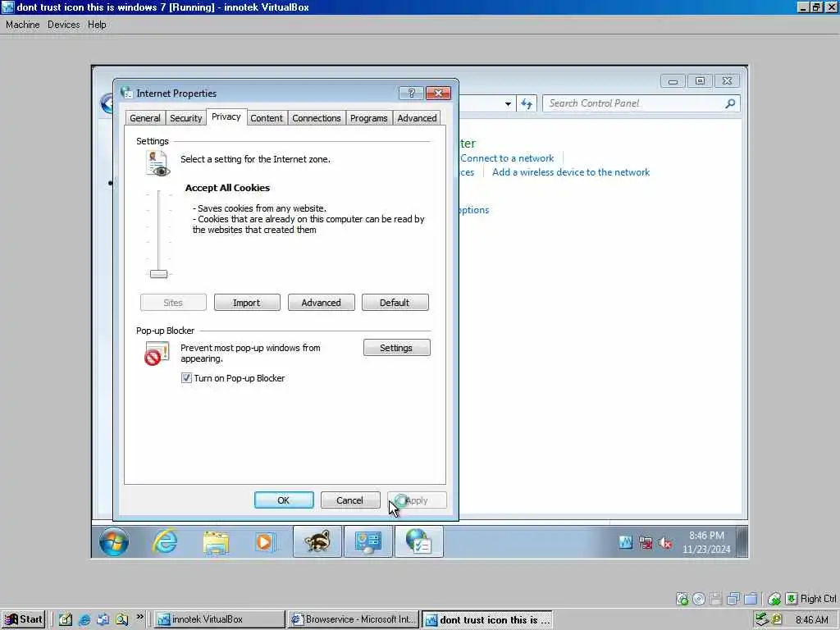Click the dimmed Sites button
Image resolution: width=840 pixels, height=630 pixels.
click(x=173, y=303)
